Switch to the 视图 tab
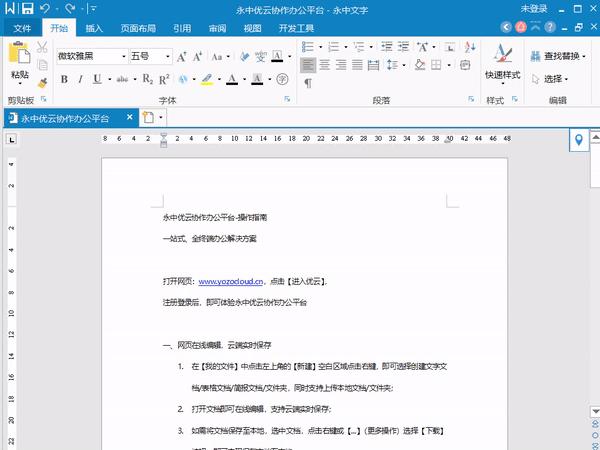 253,28
